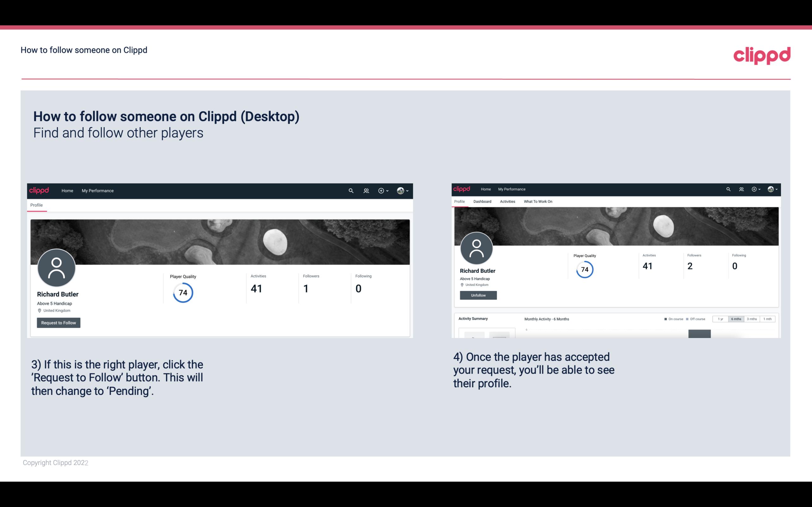The width and height of the screenshot is (812, 507).
Task: Click the Clippd home navigation icon
Action: click(x=40, y=190)
